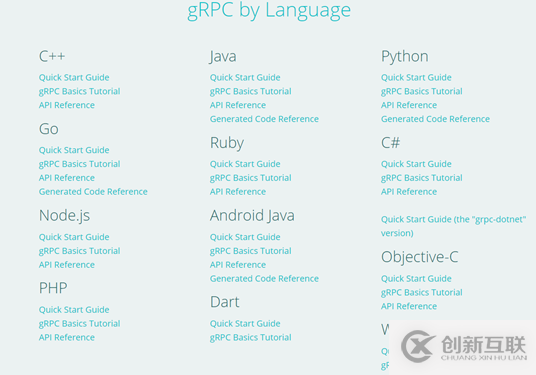The width and height of the screenshot is (536, 375).
Task: Open the C++ API Reference link
Action: [x=67, y=105]
